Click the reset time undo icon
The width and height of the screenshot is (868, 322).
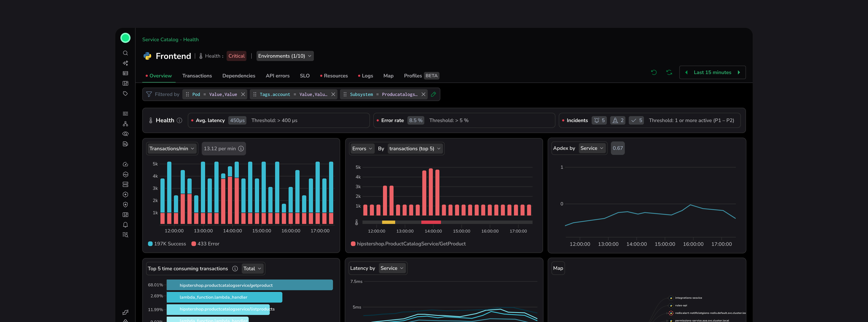[654, 72]
